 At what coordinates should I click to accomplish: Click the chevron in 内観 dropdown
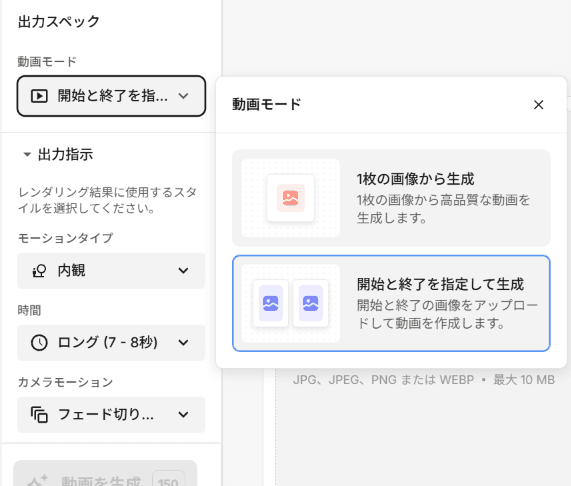pos(183,270)
